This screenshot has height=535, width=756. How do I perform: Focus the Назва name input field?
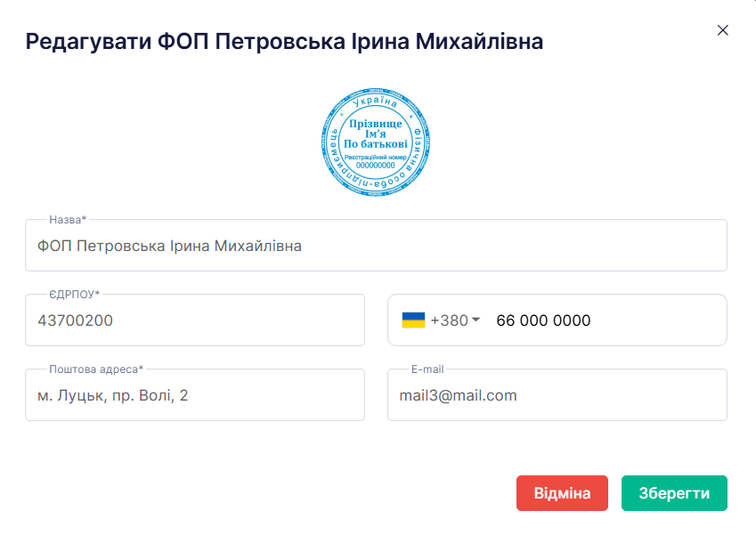(376, 246)
